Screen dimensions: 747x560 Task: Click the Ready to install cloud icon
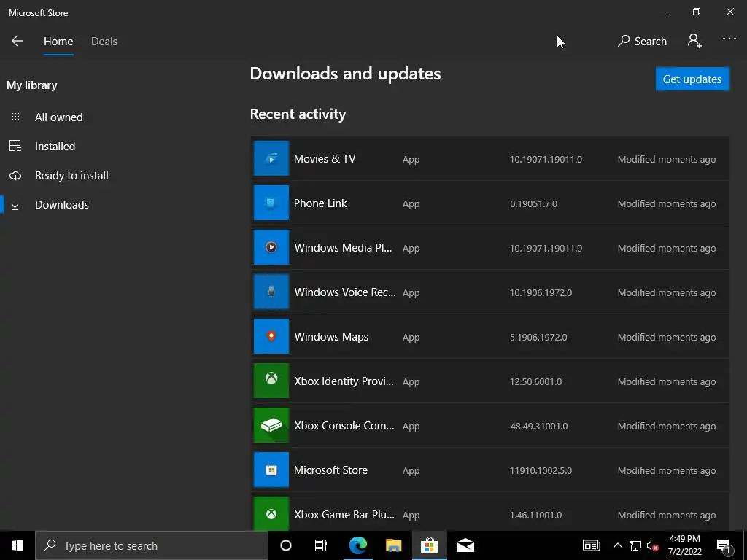tap(15, 176)
